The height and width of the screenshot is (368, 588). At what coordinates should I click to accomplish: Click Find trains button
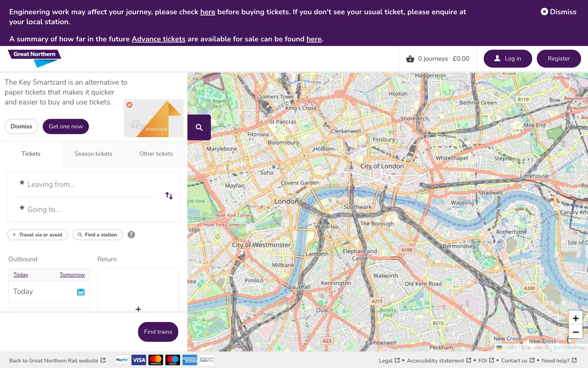pyautogui.click(x=158, y=332)
